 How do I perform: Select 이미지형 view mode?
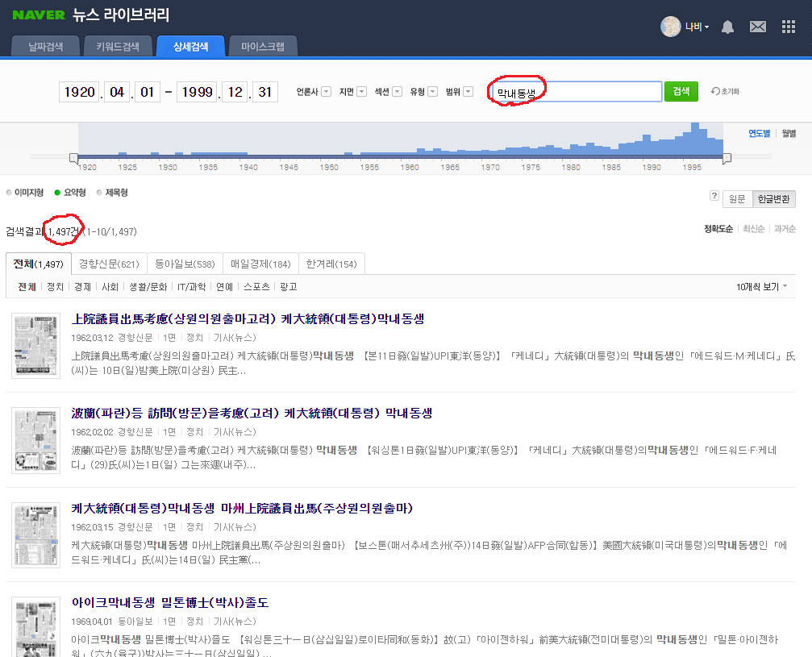25,193
